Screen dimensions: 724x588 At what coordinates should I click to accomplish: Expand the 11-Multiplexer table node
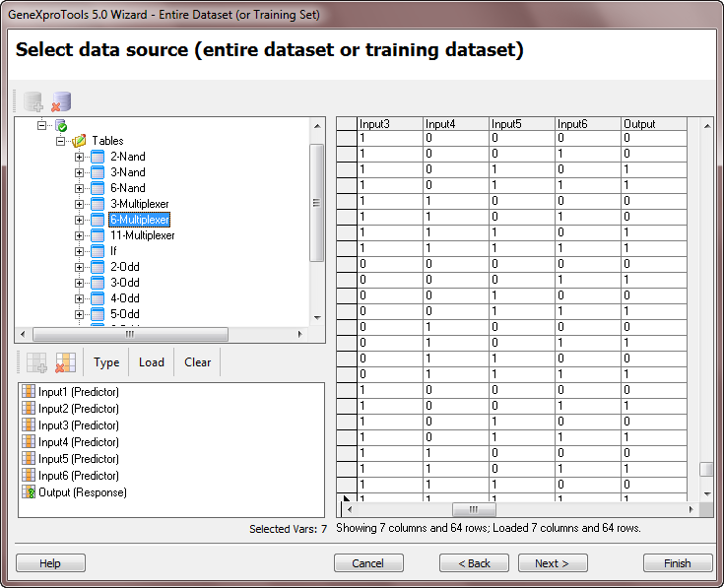[79, 235]
